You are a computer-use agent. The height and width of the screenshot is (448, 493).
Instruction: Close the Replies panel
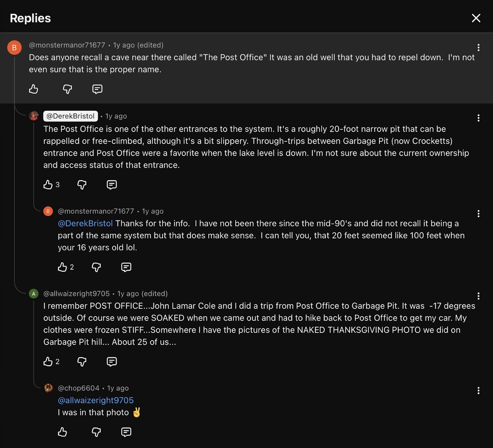pyautogui.click(x=476, y=18)
